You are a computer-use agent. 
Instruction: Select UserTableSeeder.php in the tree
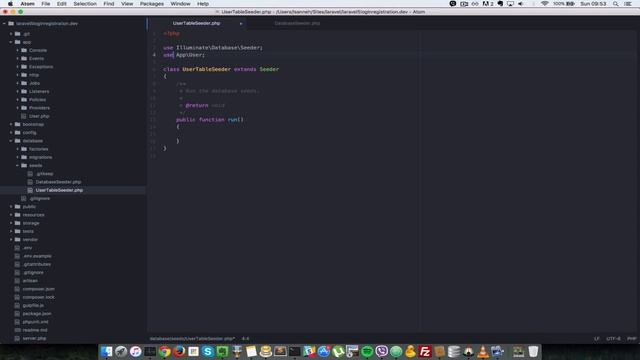[x=59, y=190]
